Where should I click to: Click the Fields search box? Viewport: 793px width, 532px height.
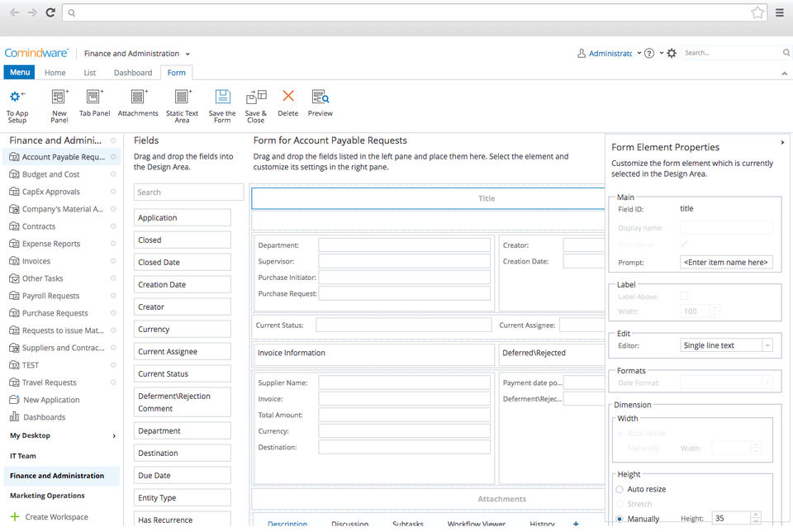click(188, 192)
